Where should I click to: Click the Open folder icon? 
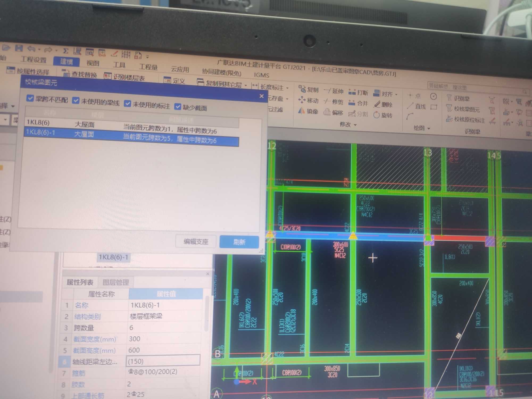(6, 48)
